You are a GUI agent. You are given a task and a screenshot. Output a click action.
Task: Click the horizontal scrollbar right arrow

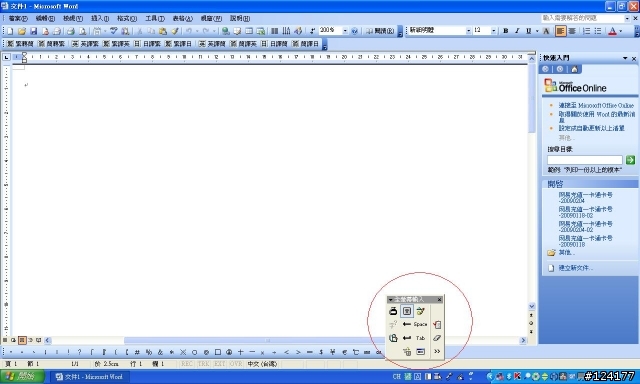click(x=523, y=340)
